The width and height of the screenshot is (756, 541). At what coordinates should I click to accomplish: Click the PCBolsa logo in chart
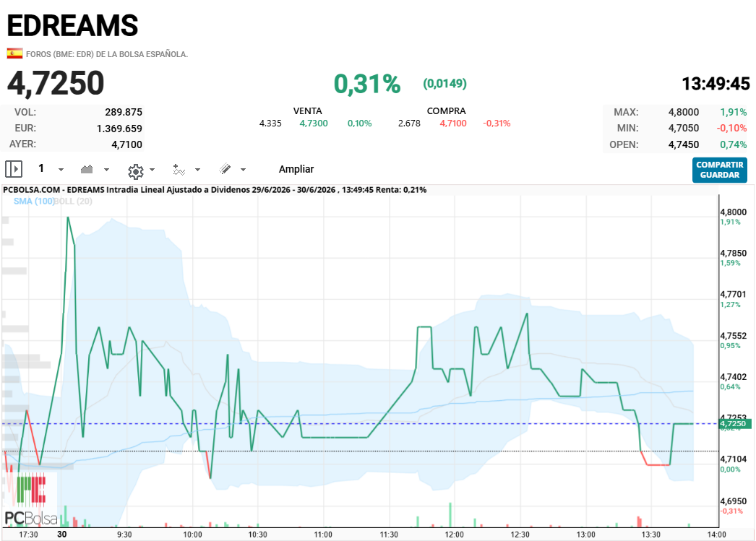click(x=30, y=500)
